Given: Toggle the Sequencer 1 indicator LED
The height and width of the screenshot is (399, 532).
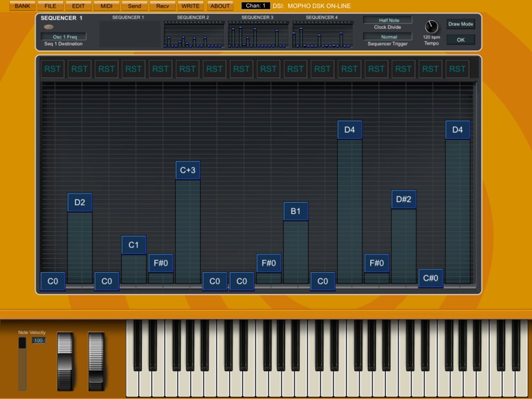Looking at the screenshot, I should coord(48,27).
